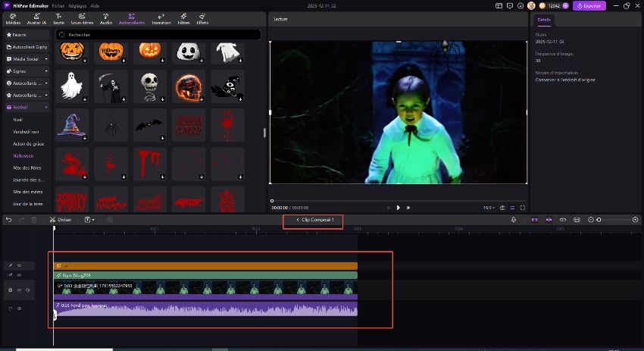Open the Transition tab
The width and height of the screenshot is (644, 351).
point(161,19)
